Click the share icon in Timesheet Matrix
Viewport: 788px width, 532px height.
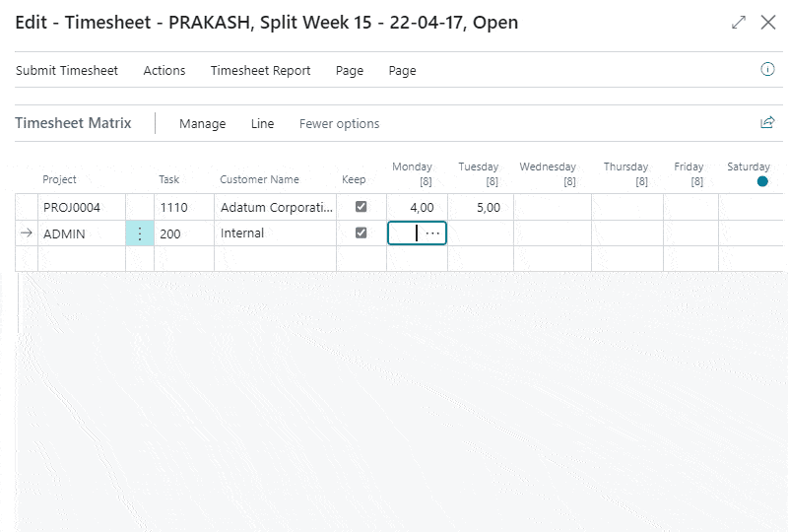pyautogui.click(x=767, y=123)
